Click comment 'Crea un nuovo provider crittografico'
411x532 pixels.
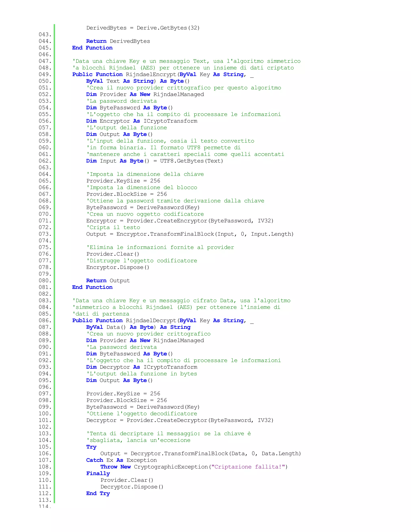149,334
